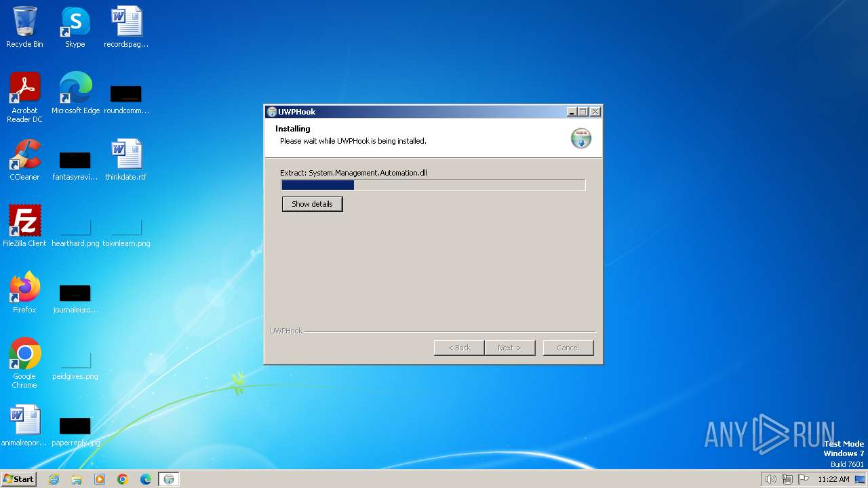This screenshot has width=868, height=488.
Task: Minimize the UWPHook installer window
Action: click(x=572, y=112)
